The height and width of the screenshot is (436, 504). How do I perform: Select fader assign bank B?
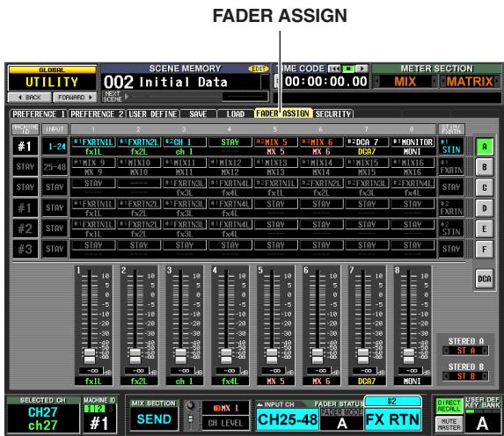[485, 167]
